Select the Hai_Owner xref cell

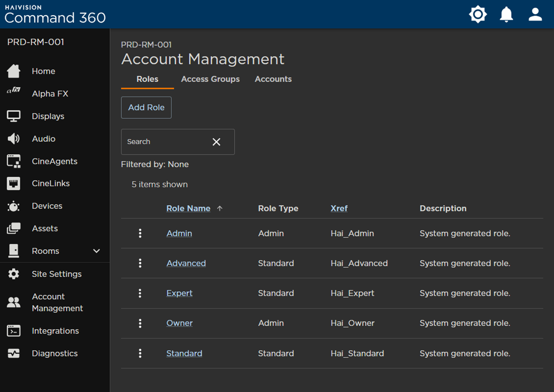coord(352,323)
